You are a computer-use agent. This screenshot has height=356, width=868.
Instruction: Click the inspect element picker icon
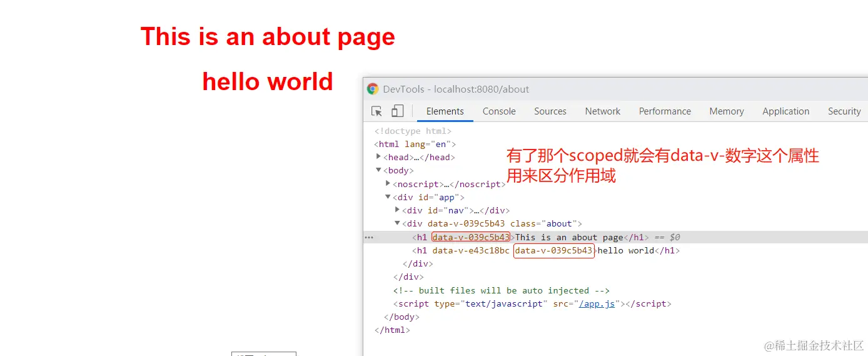point(376,111)
